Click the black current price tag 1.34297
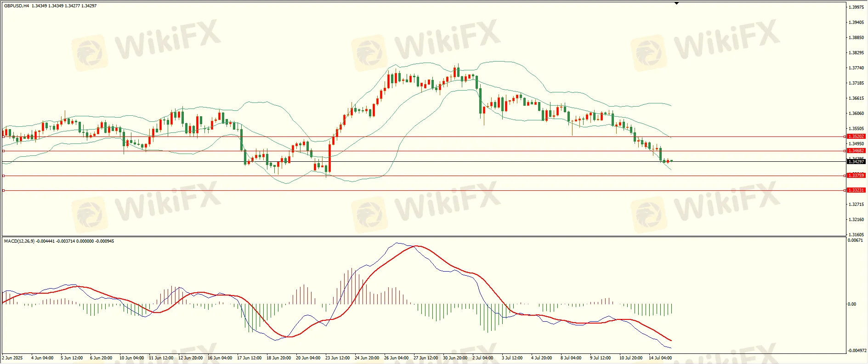 tap(856, 161)
